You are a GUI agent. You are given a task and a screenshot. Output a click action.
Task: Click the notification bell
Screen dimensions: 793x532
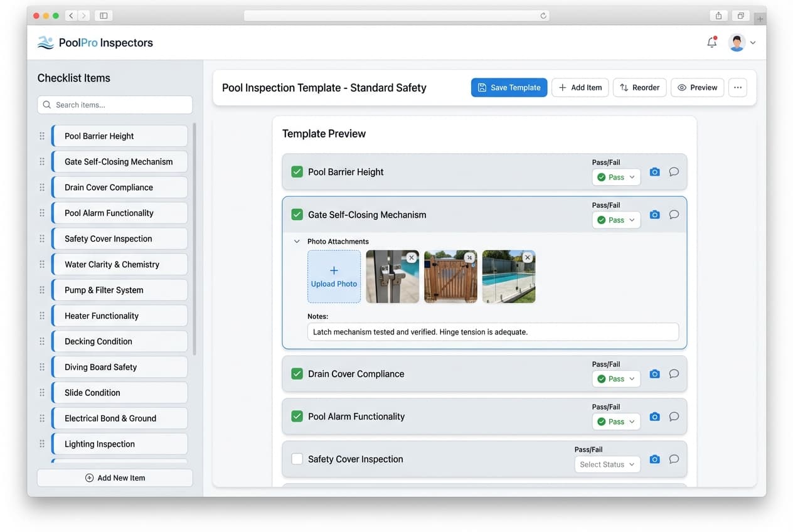pos(711,43)
